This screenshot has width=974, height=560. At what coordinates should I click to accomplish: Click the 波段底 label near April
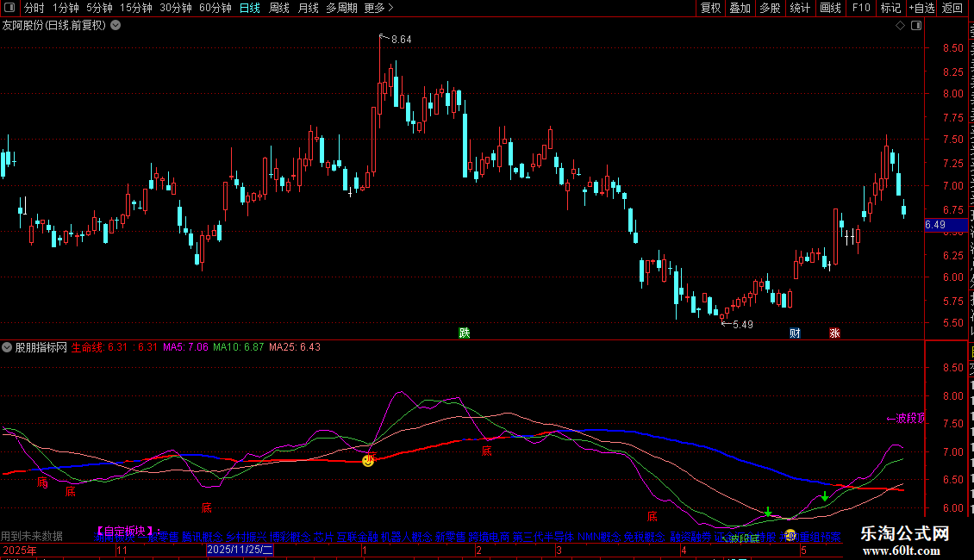[x=741, y=538]
